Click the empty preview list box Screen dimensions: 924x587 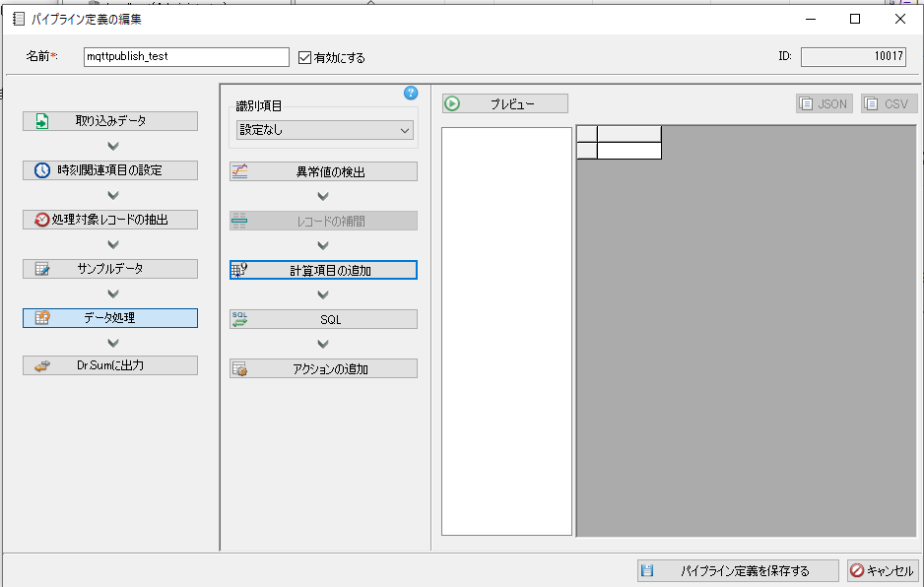tap(506, 331)
